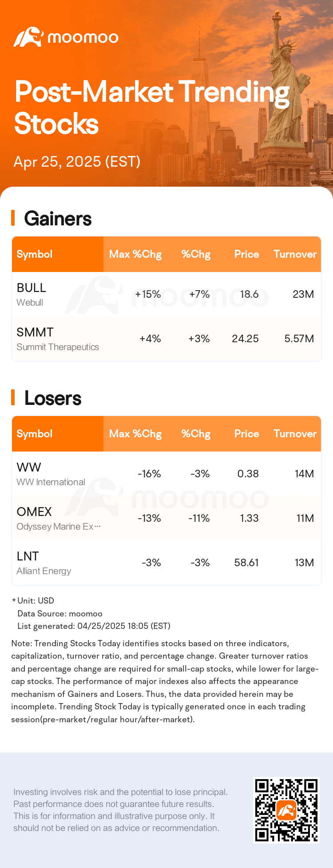
Task: Click the moomoo bull logo icon
Action: [x=28, y=37]
